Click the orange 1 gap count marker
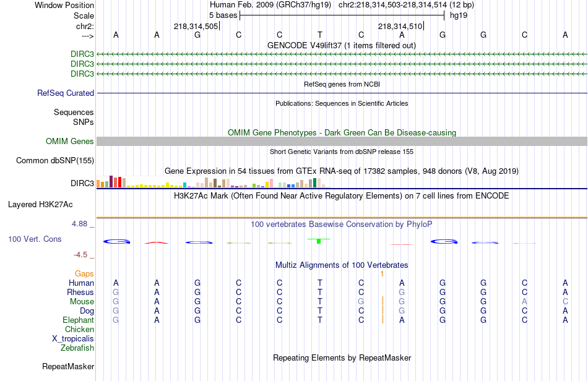This screenshot has height=381, width=588. 382,274
